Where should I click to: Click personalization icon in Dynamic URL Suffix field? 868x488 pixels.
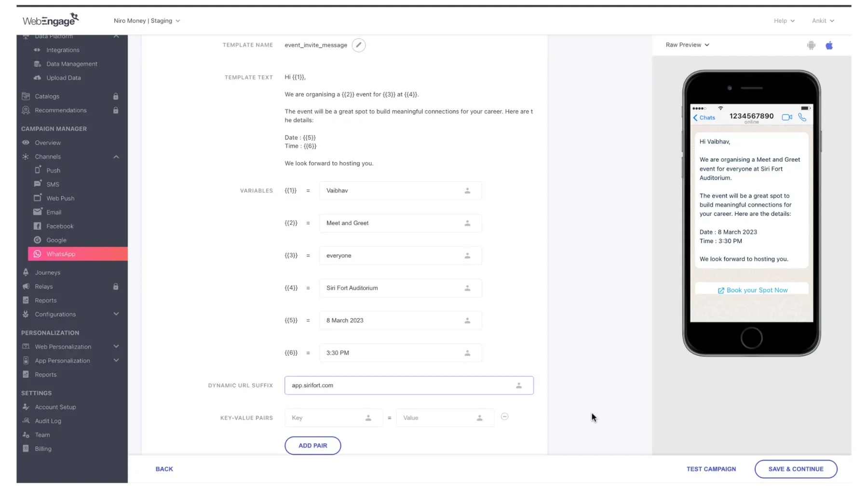519,385
